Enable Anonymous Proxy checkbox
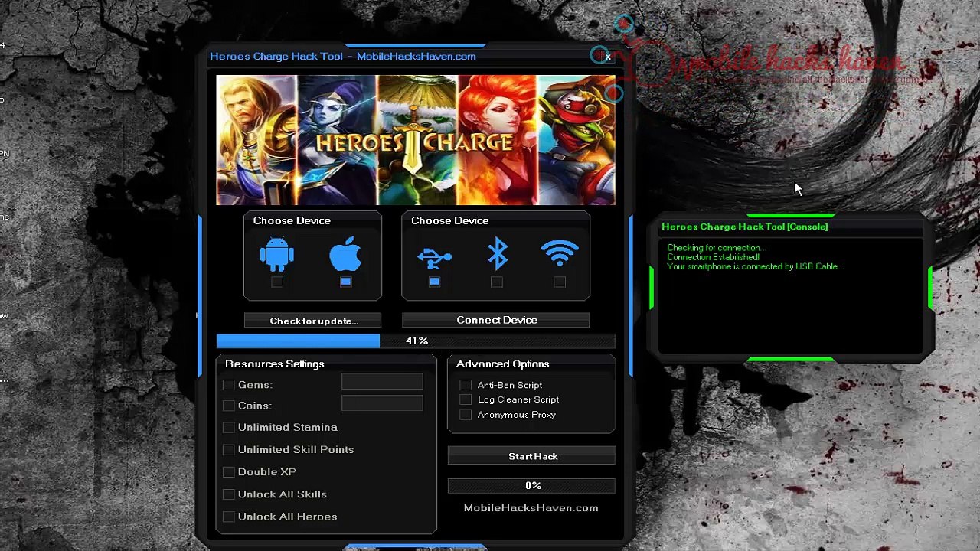Viewport: 980px width, 551px height. point(465,415)
